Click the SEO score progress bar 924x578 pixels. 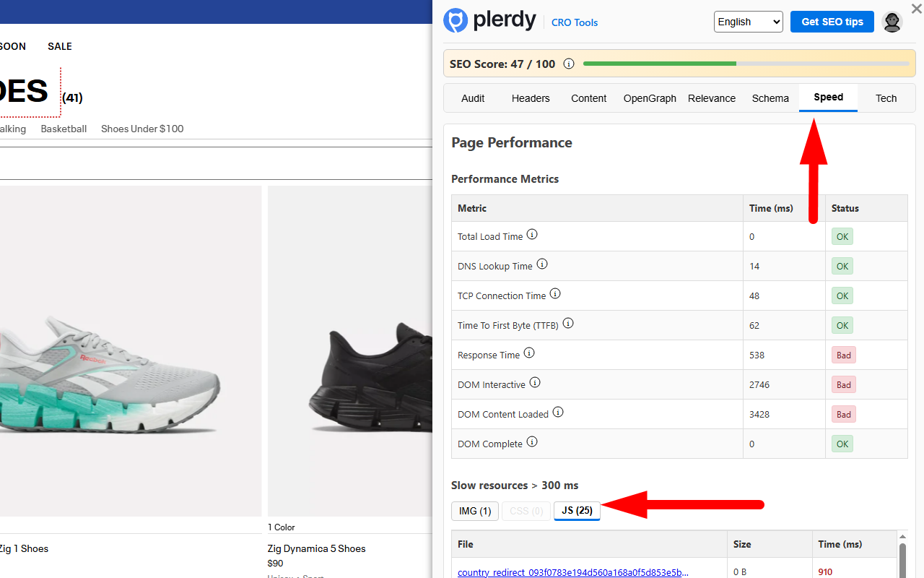click(x=747, y=64)
